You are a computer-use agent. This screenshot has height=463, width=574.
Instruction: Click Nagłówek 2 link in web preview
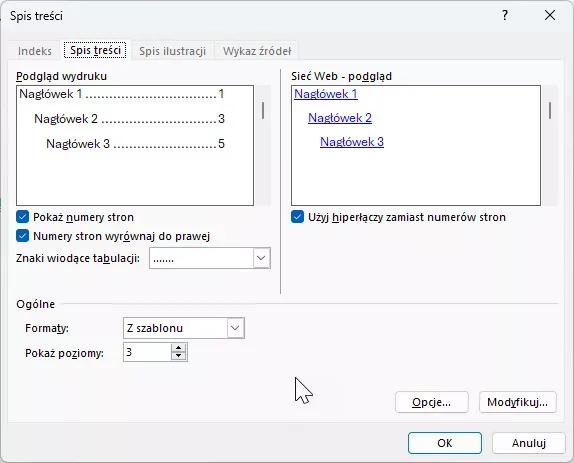(x=340, y=118)
